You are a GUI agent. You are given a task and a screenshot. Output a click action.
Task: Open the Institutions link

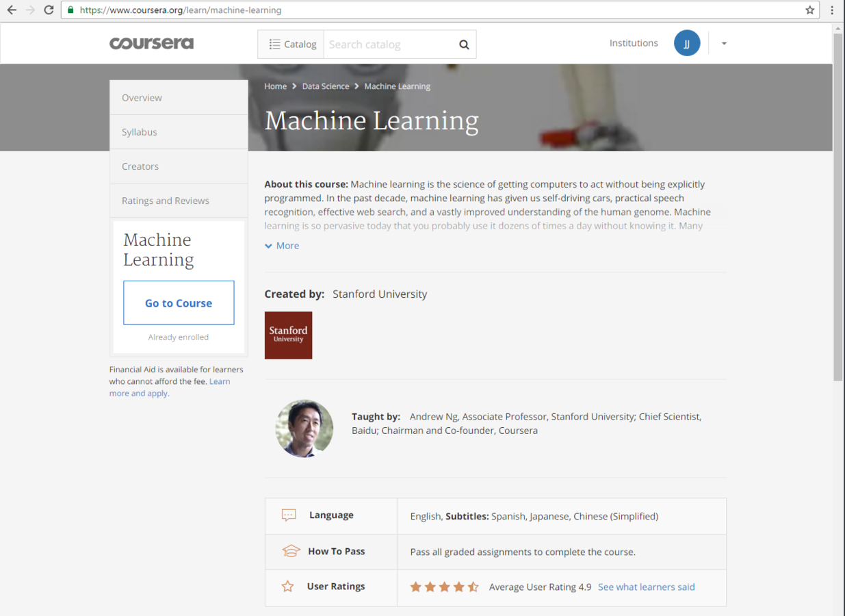[x=634, y=43]
